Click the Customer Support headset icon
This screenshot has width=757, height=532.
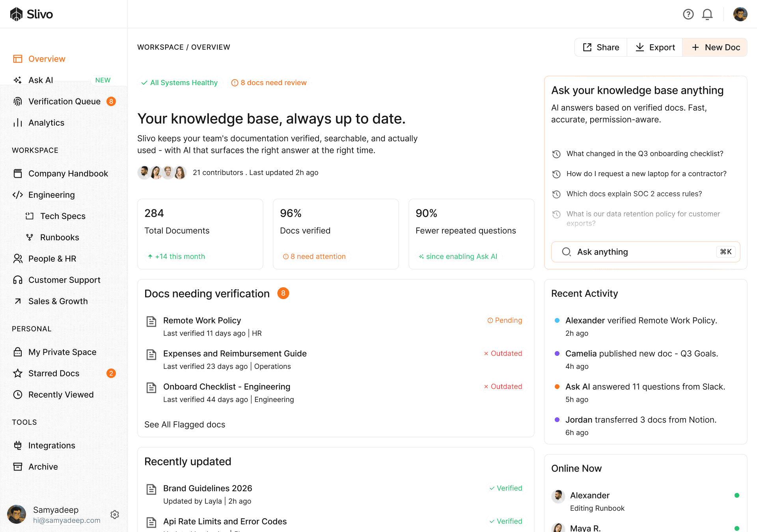(18, 280)
